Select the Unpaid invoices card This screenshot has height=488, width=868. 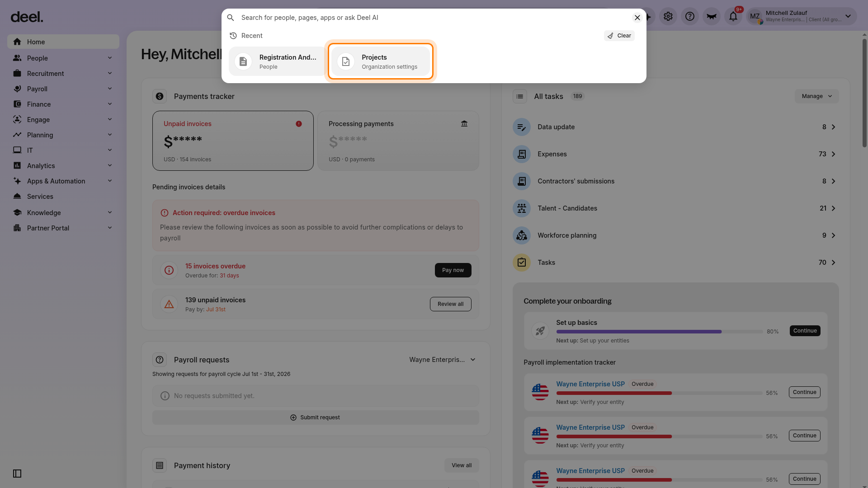point(233,141)
